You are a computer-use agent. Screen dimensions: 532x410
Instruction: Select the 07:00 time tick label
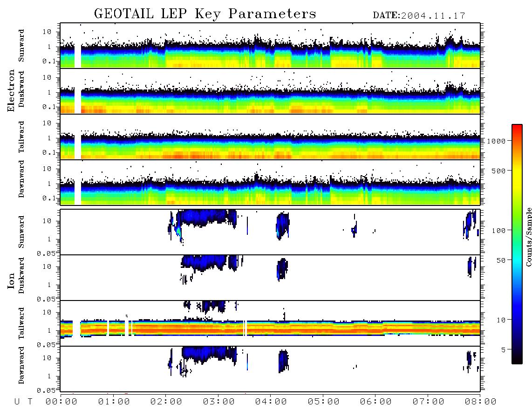click(429, 402)
